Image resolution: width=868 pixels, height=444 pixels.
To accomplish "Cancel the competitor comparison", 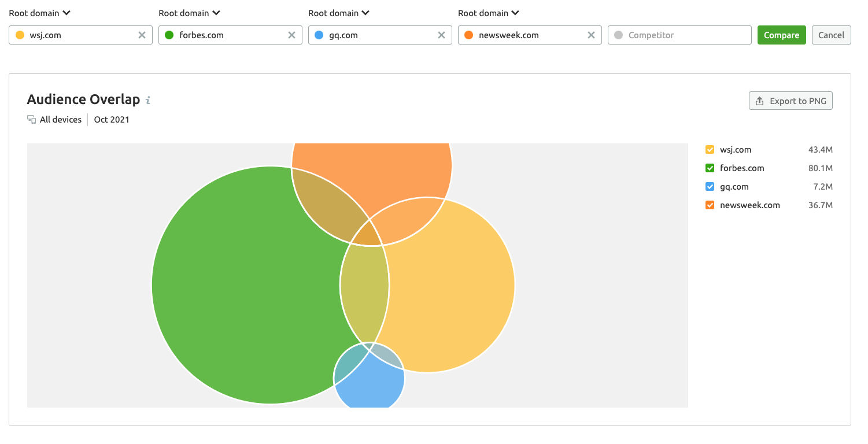I will pyautogui.click(x=832, y=35).
